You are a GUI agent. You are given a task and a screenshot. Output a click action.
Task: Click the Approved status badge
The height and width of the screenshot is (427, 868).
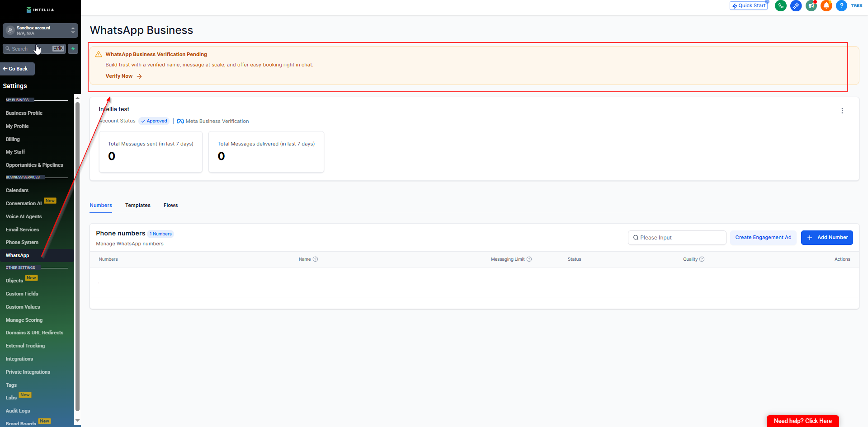coord(154,121)
